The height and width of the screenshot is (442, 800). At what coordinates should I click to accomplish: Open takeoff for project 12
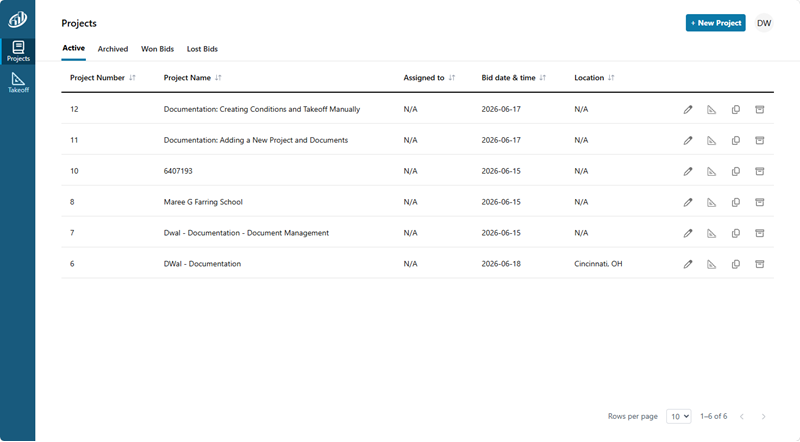711,109
